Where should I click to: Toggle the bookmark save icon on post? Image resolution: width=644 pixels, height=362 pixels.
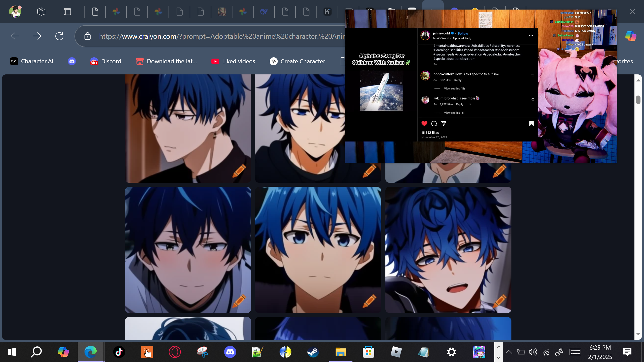click(531, 123)
